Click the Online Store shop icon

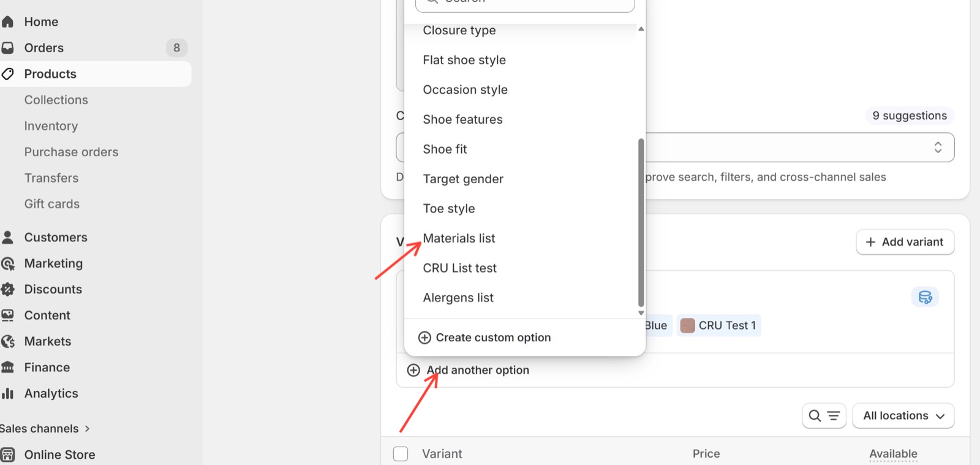pyautogui.click(x=7, y=455)
